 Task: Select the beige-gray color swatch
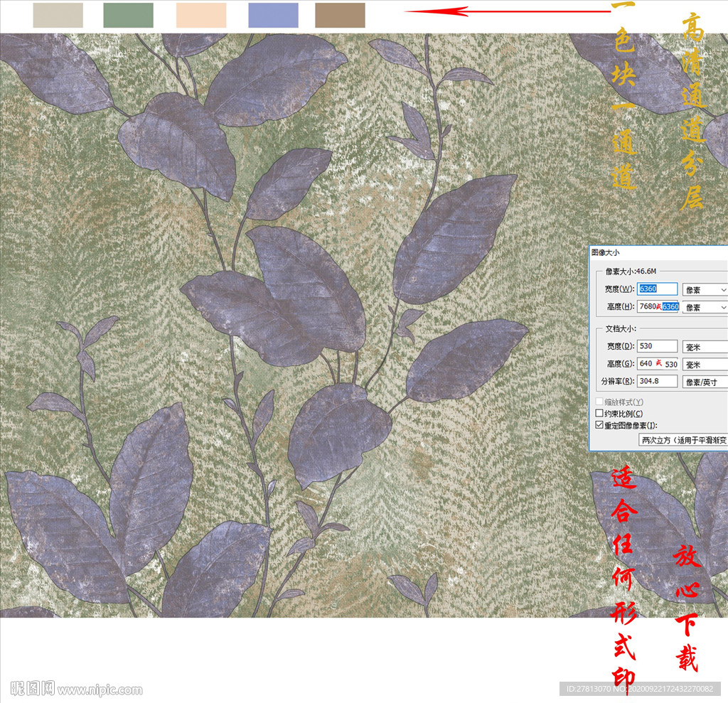(x=58, y=15)
